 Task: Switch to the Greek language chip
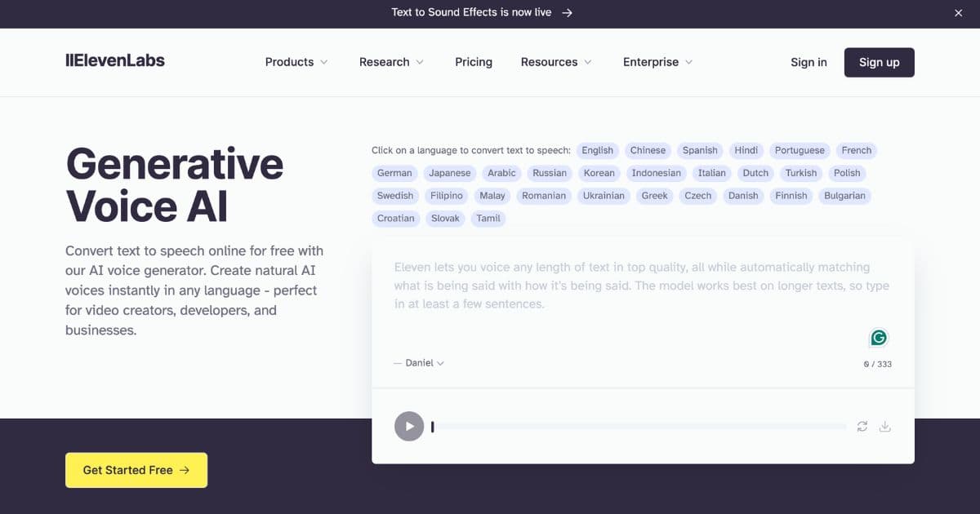(655, 196)
